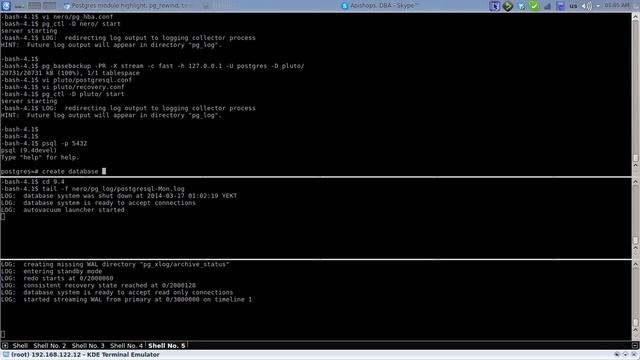Open the speaker volume control
640x360 pixels.
click(586, 6)
